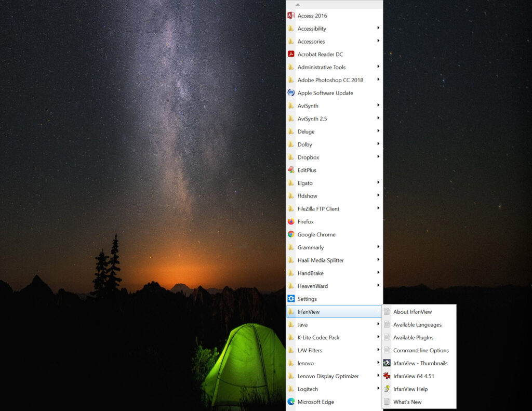The height and width of the screenshot is (411, 532).
Task: Select the Command line Options label
Action: tap(421, 350)
